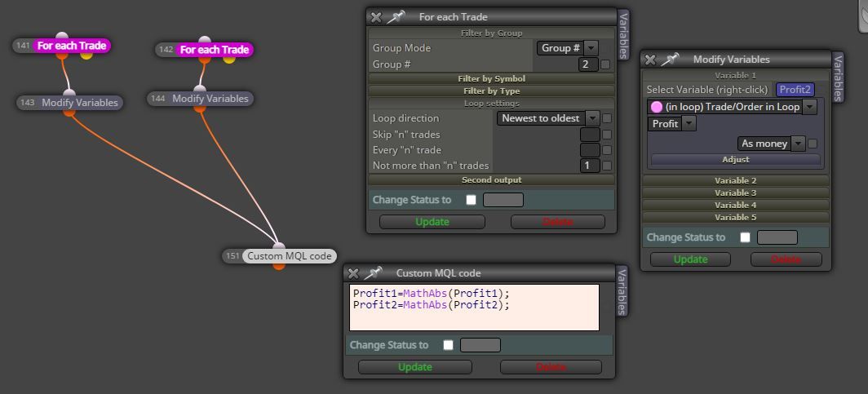The height and width of the screenshot is (394, 868).
Task: Click Update in Modify Variables panel
Action: (x=690, y=259)
